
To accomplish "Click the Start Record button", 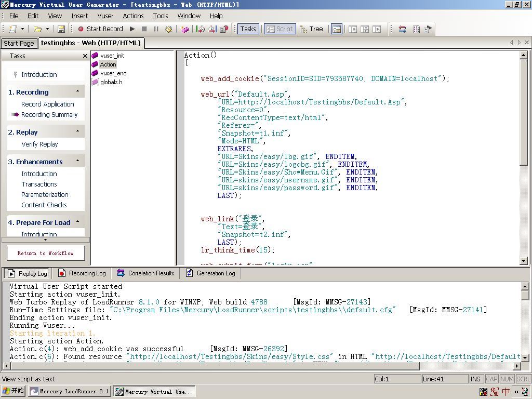I will coord(100,29).
